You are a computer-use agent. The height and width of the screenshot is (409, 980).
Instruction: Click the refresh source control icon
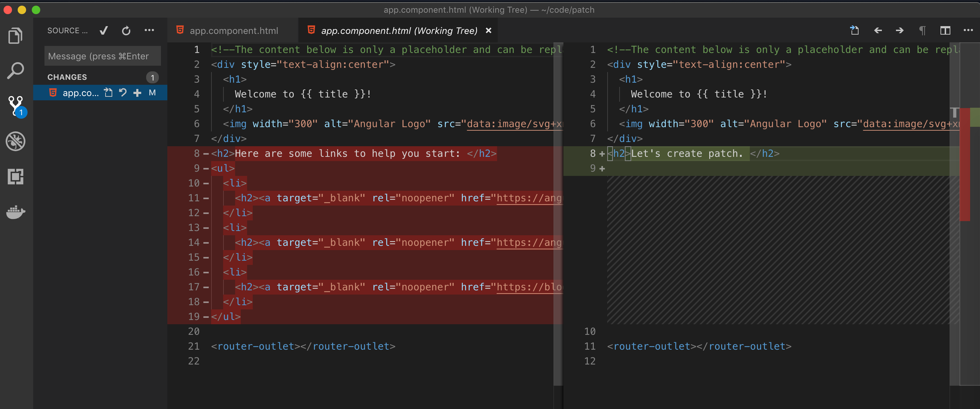click(x=126, y=31)
